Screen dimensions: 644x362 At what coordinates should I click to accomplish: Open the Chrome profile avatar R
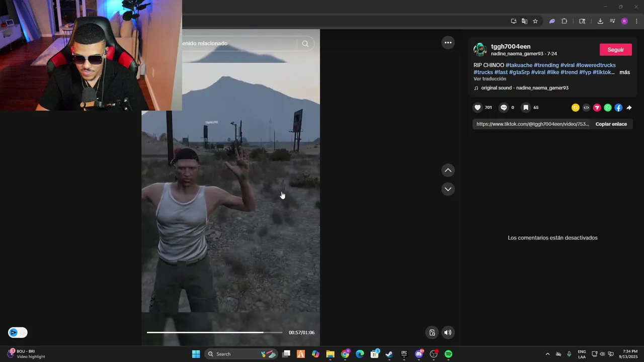click(624, 21)
